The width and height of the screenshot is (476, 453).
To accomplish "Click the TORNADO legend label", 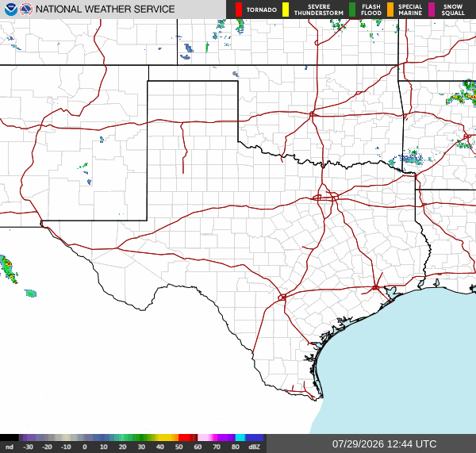I will [261, 10].
